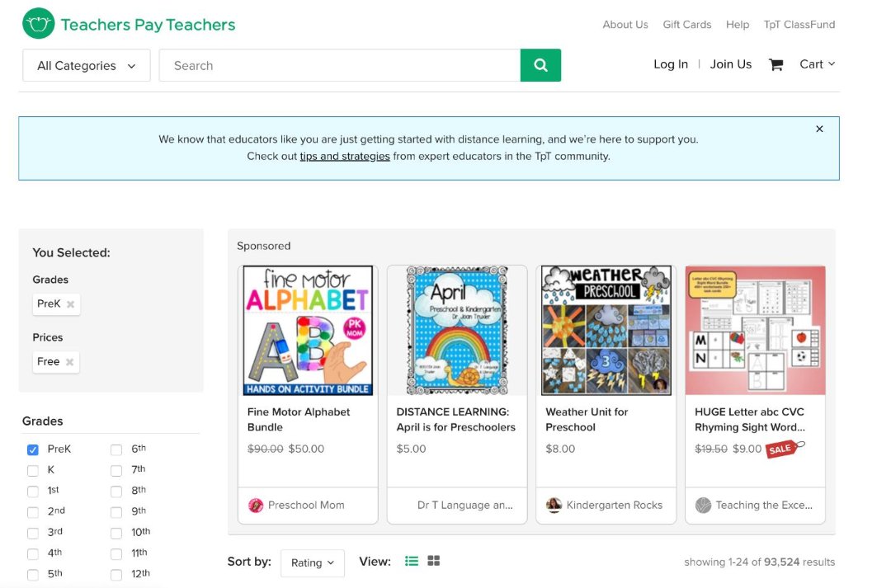This screenshot has width=891, height=588.
Task: Switch to list view icon
Action: coord(412,562)
